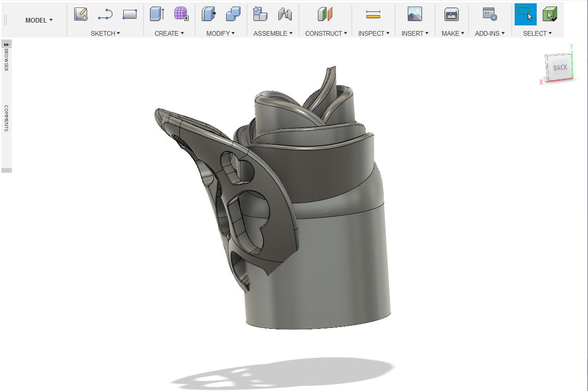
Task: Select the Press Pull tool
Action: (x=208, y=15)
